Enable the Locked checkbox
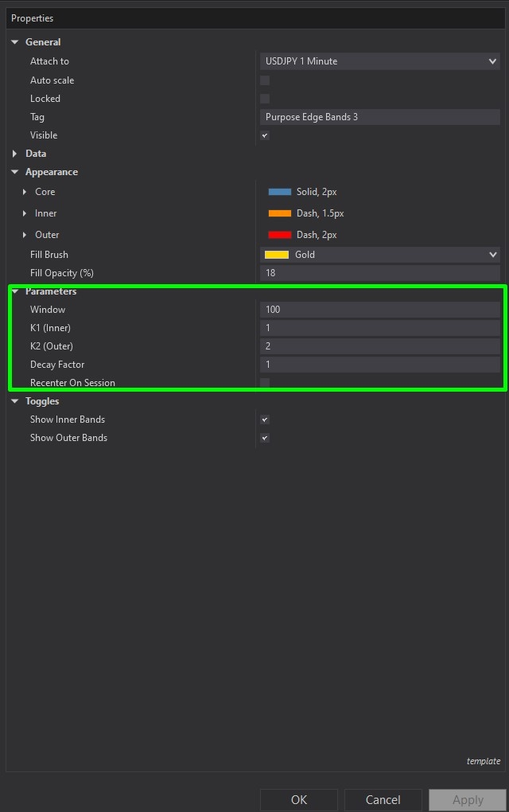The image size is (509, 812). [x=265, y=98]
